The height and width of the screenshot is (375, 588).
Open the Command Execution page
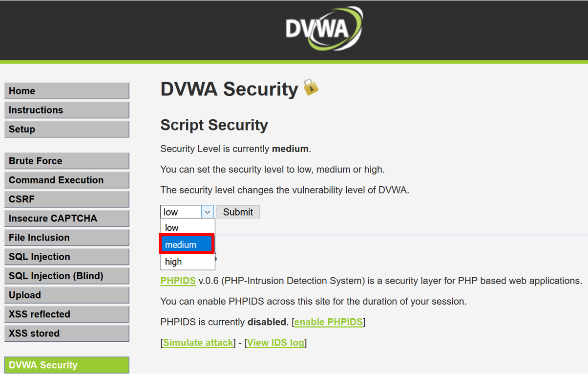[x=66, y=180]
